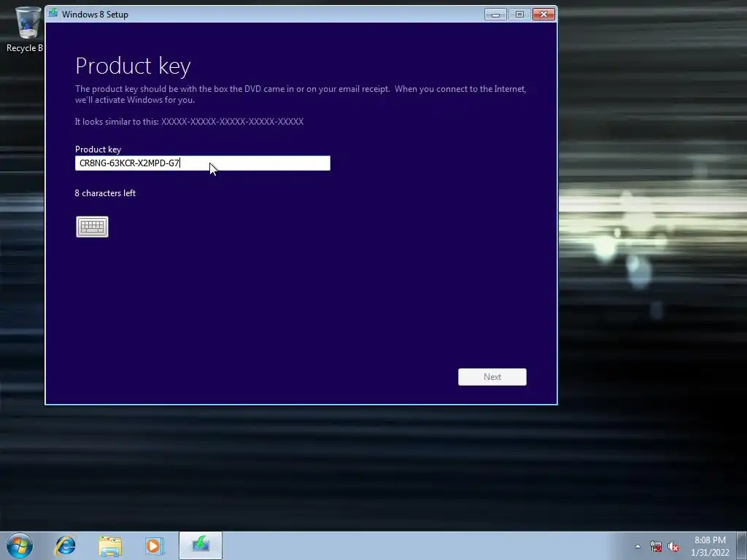Screen dimensions: 747x560
Task: Maximize the Windows 8 Setup window
Action: [519, 15]
